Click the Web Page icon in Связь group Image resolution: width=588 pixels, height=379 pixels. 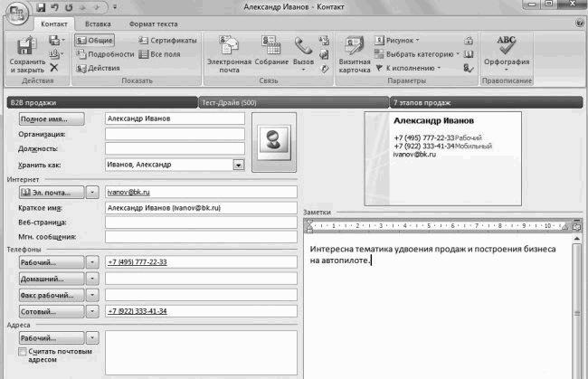(x=325, y=54)
